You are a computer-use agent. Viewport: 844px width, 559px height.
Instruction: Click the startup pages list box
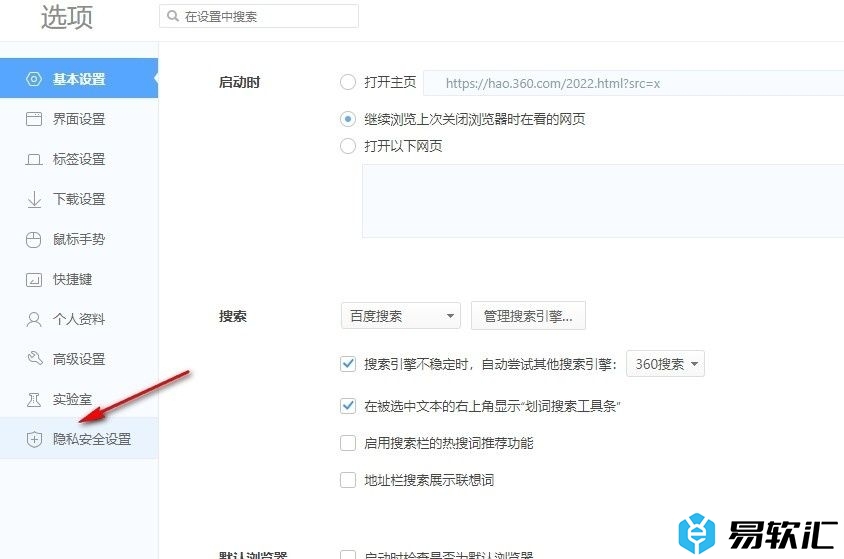coord(603,201)
